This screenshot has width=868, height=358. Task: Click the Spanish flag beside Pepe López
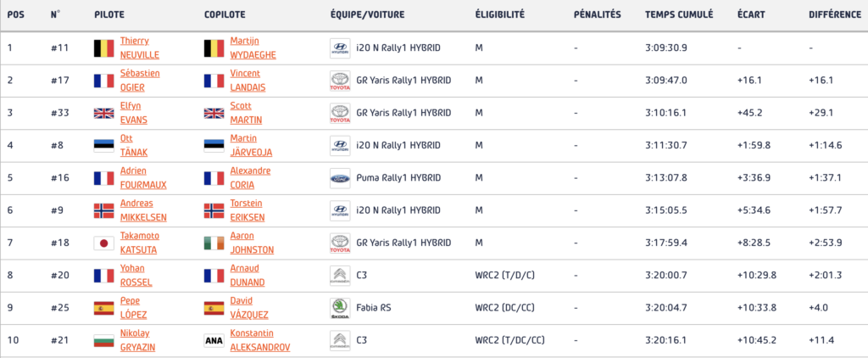pyautogui.click(x=103, y=308)
